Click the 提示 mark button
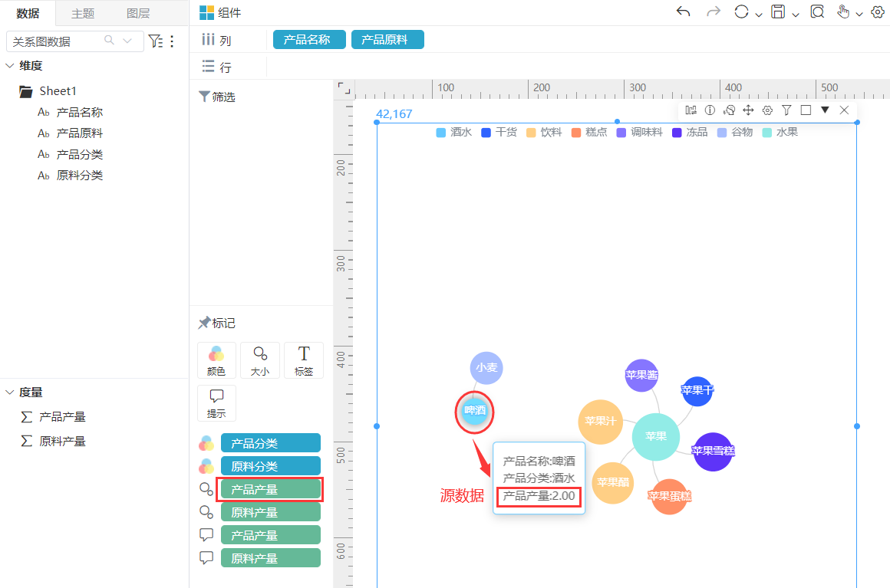The image size is (890, 588). (x=216, y=403)
